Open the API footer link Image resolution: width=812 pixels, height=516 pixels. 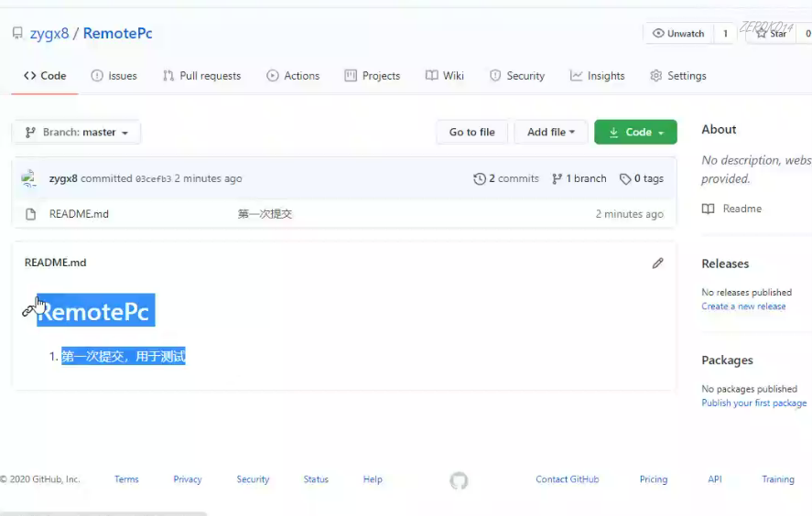(715, 479)
